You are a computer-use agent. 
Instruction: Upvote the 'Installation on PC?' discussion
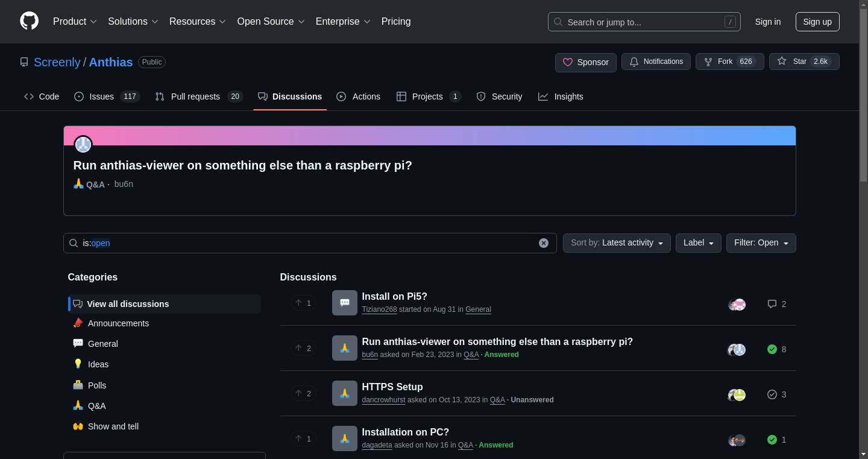(303, 438)
